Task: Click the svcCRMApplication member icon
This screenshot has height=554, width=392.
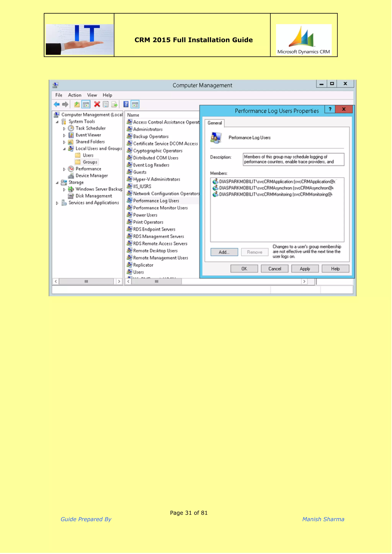Action: pos(216,182)
